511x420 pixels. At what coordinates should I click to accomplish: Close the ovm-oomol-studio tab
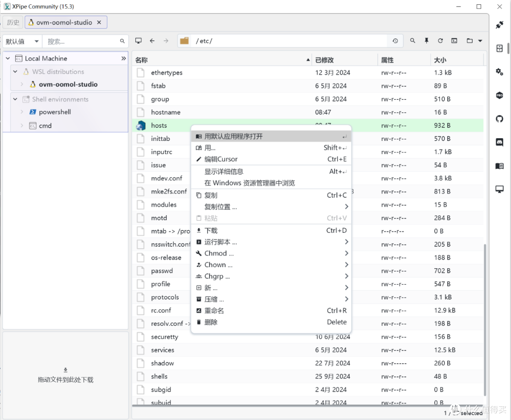[x=99, y=22]
